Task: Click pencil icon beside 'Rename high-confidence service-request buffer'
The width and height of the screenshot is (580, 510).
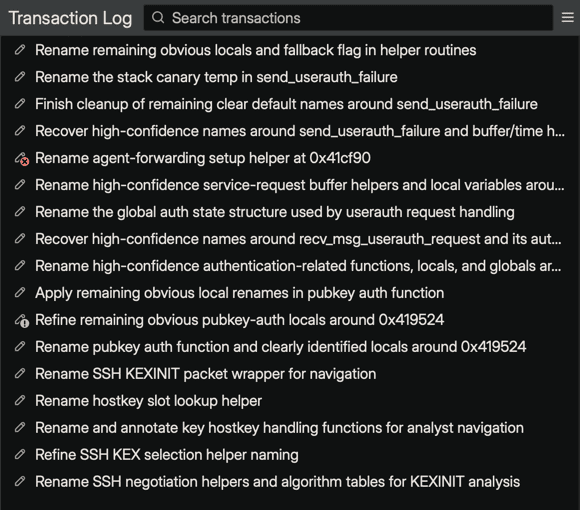Action: coord(20,185)
